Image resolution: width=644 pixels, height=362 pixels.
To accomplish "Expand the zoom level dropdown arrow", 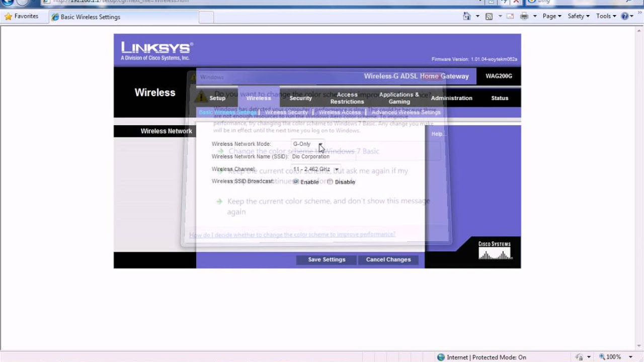I will [630, 357].
